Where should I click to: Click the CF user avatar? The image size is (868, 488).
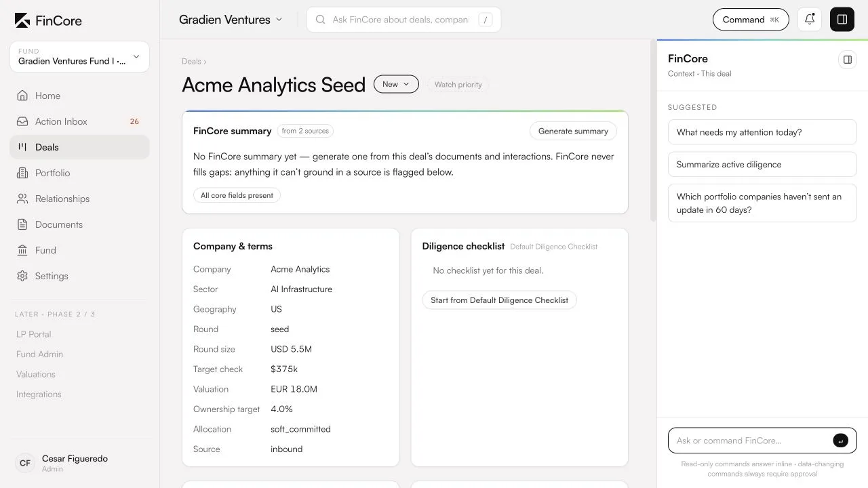[x=25, y=463]
